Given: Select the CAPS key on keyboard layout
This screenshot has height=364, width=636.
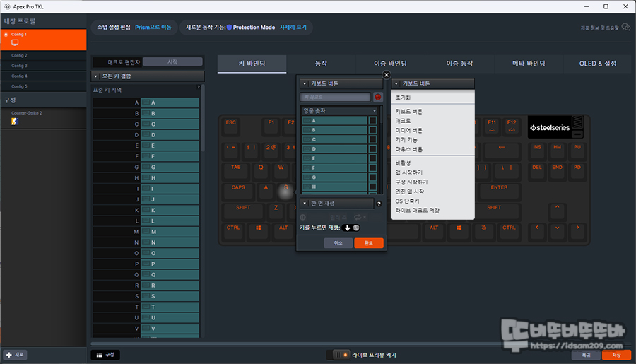Looking at the screenshot, I should [x=239, y=191].
